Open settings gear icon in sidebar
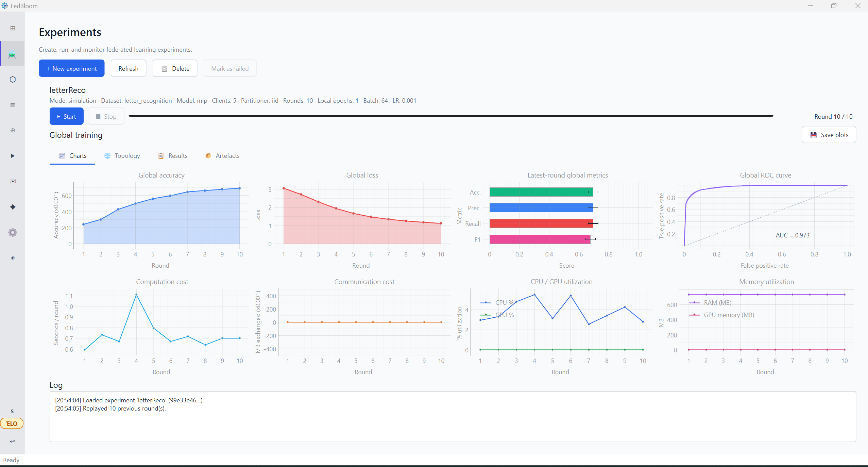This screenshot has width=868, height=467. coord(13,232)
